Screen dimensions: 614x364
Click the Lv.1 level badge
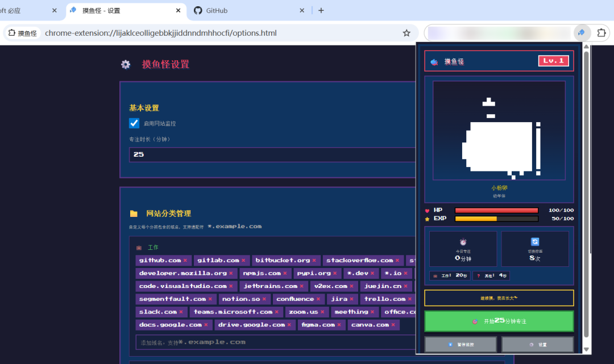[x=553, y=61]
